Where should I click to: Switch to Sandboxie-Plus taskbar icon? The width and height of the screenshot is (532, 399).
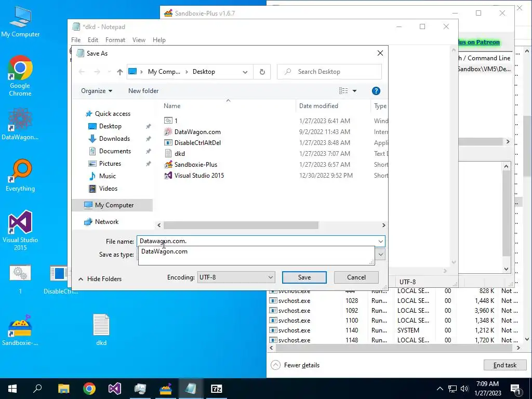(x=166, y=389)
